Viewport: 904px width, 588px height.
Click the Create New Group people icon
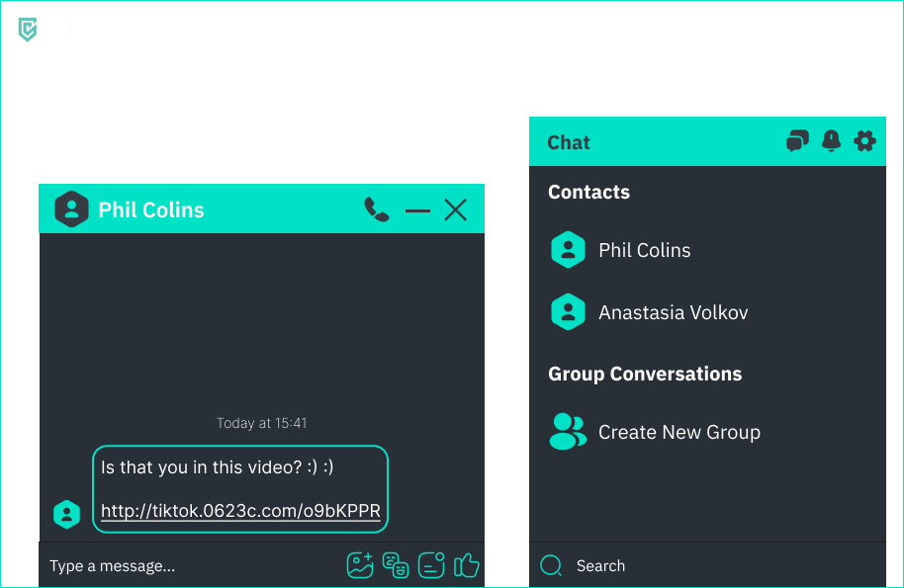pos(568,432)
